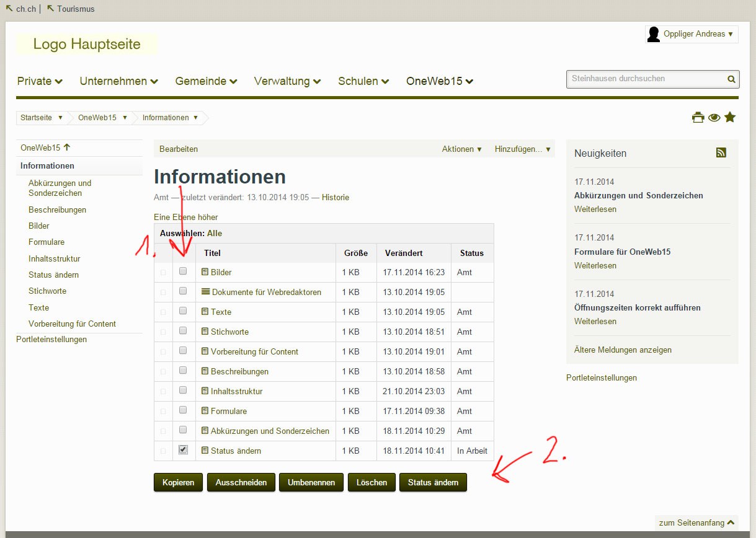Open the Hinzufügen dropdown
The image size is (756, 538).
tap(522, 149)
